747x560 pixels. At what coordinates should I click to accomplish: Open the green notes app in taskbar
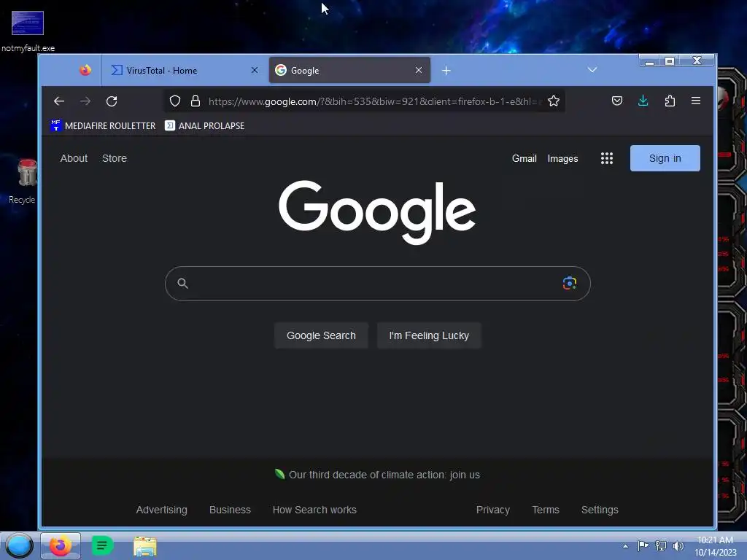coord(102,545)
